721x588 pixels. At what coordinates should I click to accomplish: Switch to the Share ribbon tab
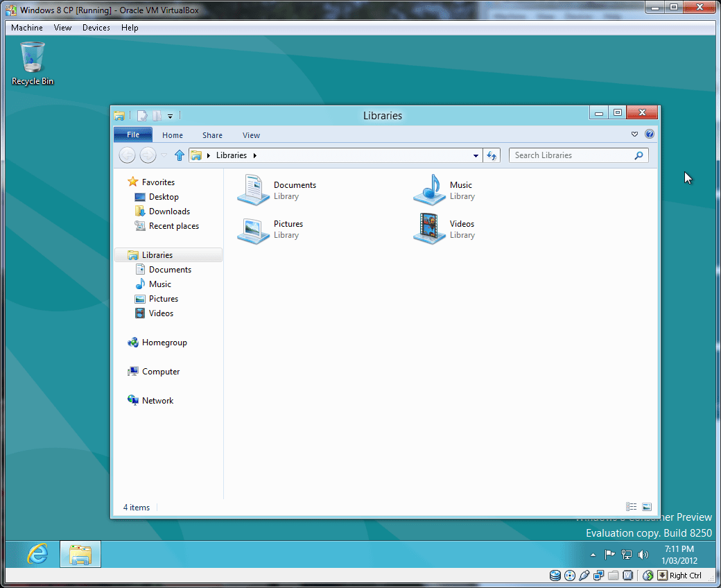(x=212, y=135)
